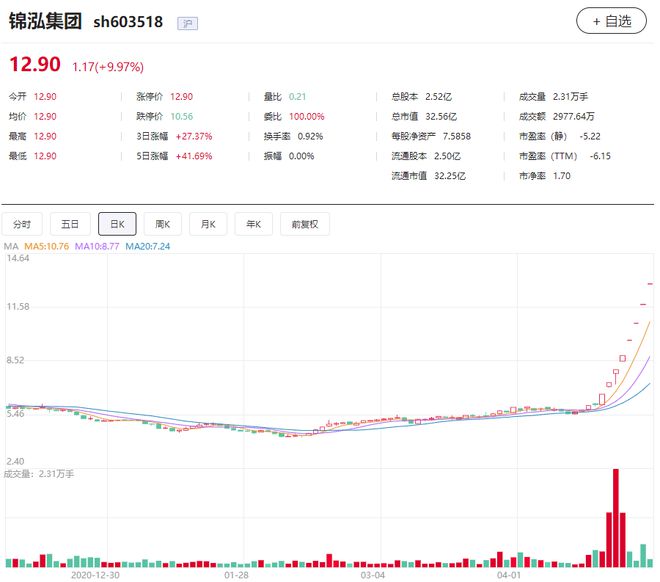This screenshot has width=660, height=582.
Task: Click 市盈率(静) value -5.22
Action: (x=590, y=136)
